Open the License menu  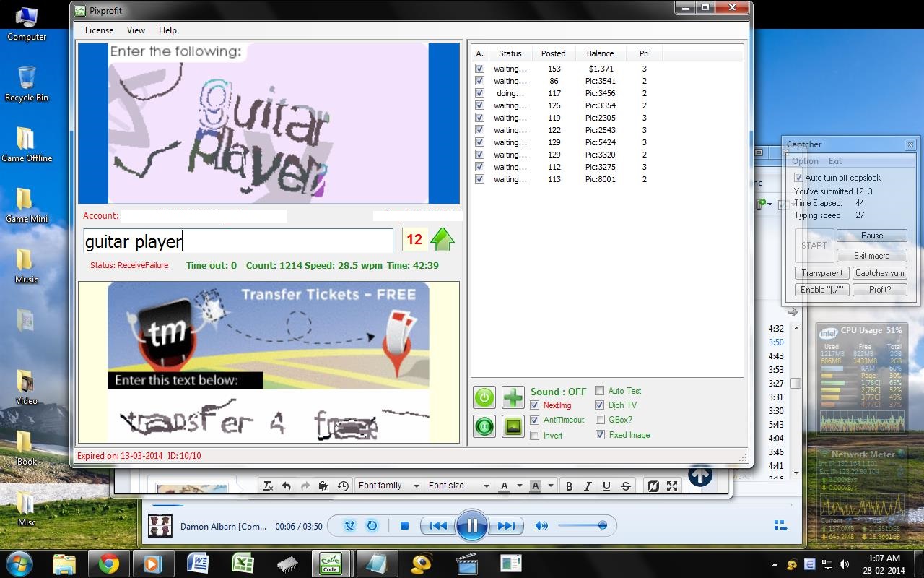click(99, 30)
